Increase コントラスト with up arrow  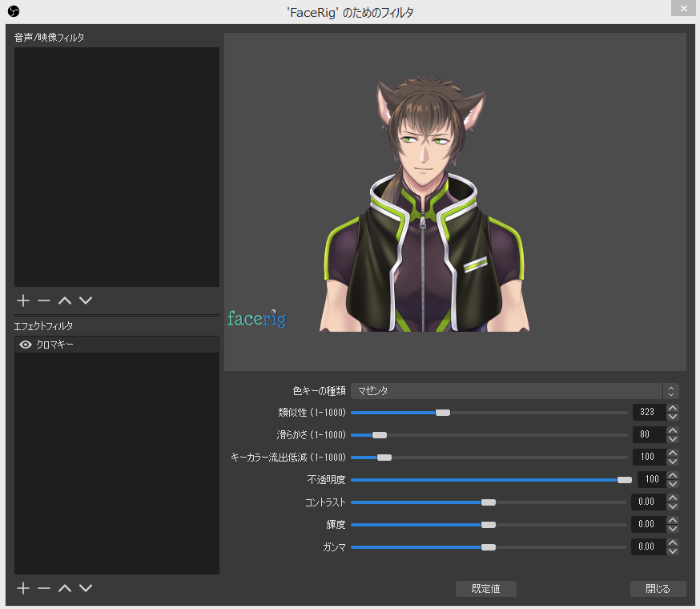673,498
